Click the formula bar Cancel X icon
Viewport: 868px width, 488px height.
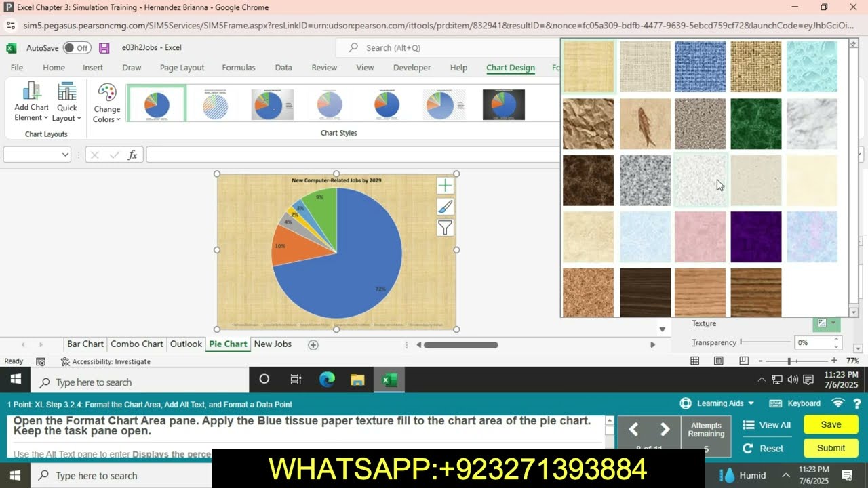(x=95, y=155)
